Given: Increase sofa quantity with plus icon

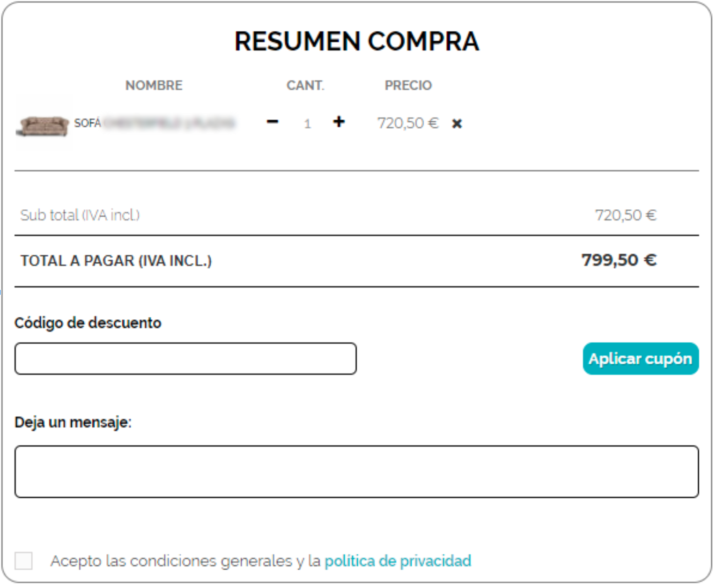Looking at the screenshot, I should (339, 122).
